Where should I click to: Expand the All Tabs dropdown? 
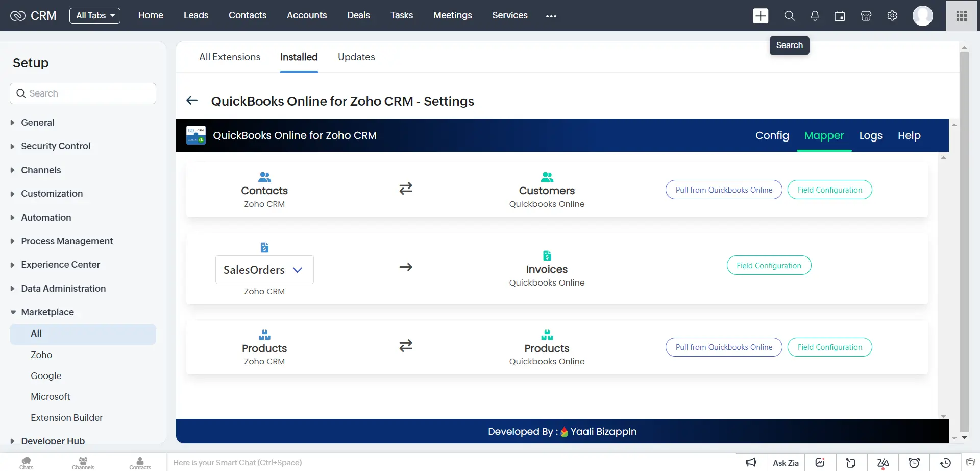(x=94, y=16)
